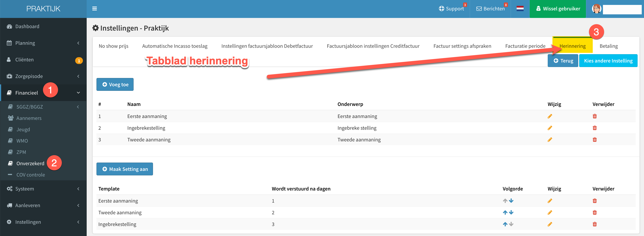This screenshot has height=236, width=644.
Task: Click the Onderwerp cell "Ingebreke stelling"
Action: coord(357,128)
